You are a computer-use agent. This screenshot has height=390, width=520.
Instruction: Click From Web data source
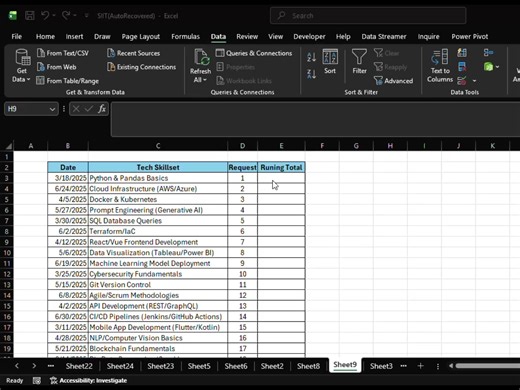point(57,67)
